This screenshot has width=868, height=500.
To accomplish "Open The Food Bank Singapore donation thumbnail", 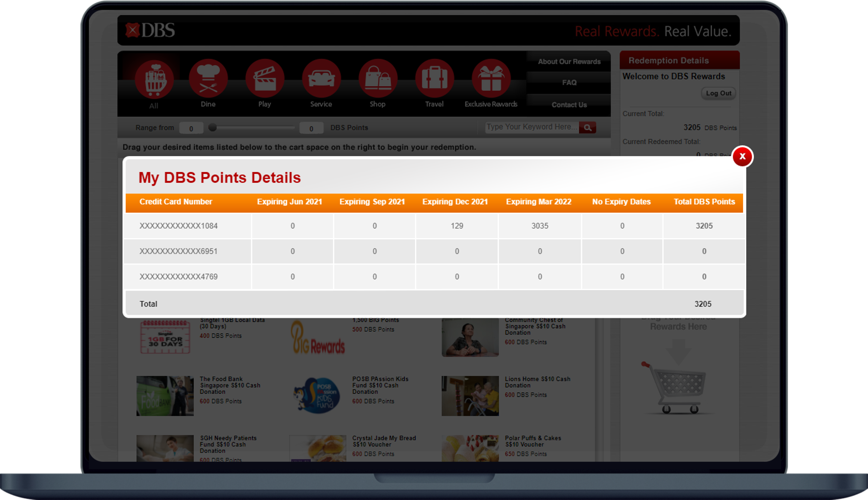I will tap(165, 396).
